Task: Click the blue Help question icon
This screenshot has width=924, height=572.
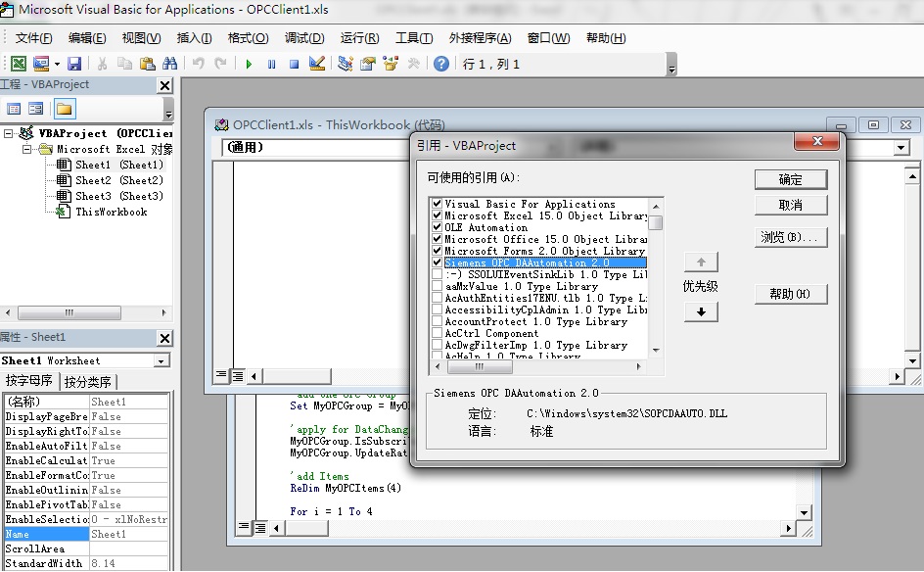Action: 440,64
